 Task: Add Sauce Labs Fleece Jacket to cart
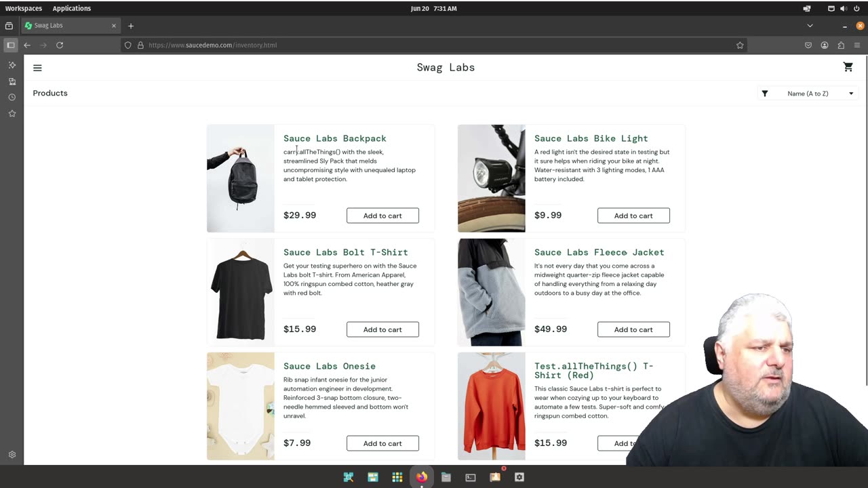pos(633,329)
